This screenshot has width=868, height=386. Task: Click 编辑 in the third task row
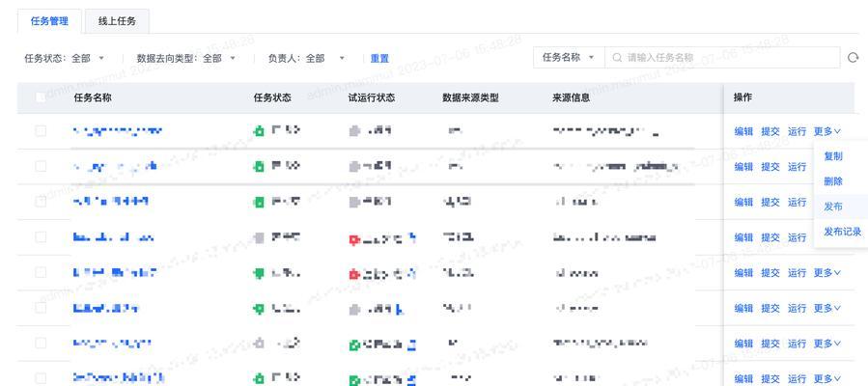coord(743,203)
